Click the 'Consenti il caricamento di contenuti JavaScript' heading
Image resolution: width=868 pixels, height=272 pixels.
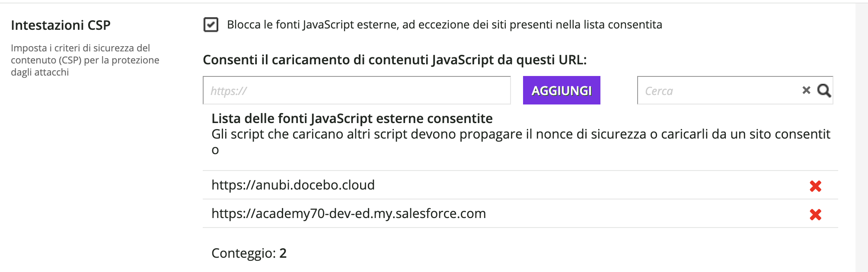[395, 60]
